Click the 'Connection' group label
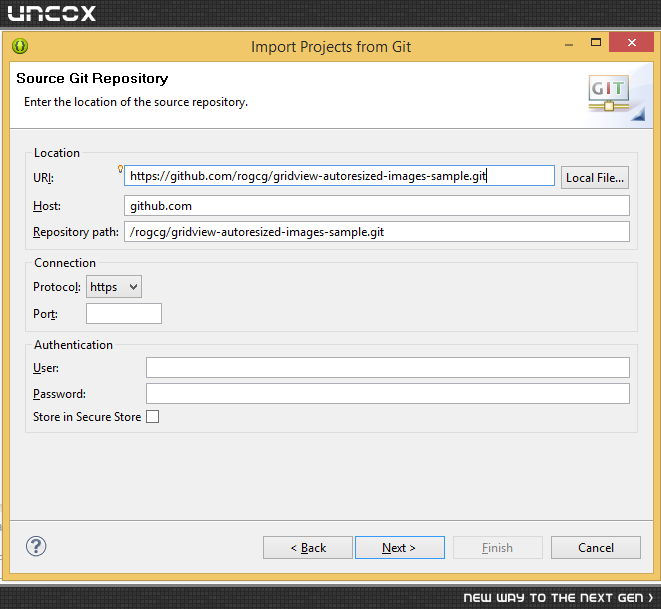The image size is (661, 609). point(65,263)
